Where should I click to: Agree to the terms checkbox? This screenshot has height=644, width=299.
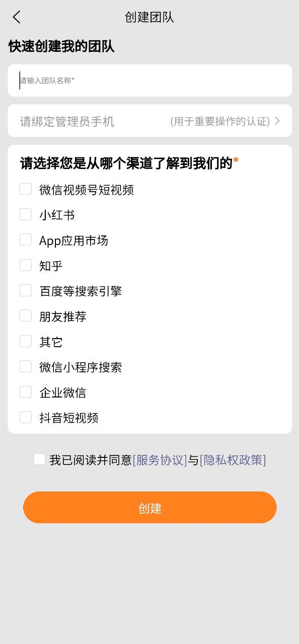coord(39,459)
